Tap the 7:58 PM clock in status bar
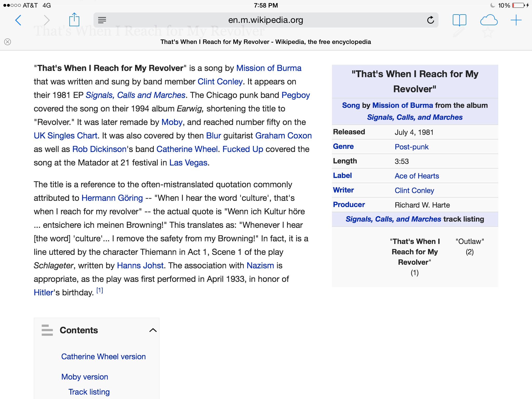Screen dimensions: 532x399 click(x=266, y=5)
